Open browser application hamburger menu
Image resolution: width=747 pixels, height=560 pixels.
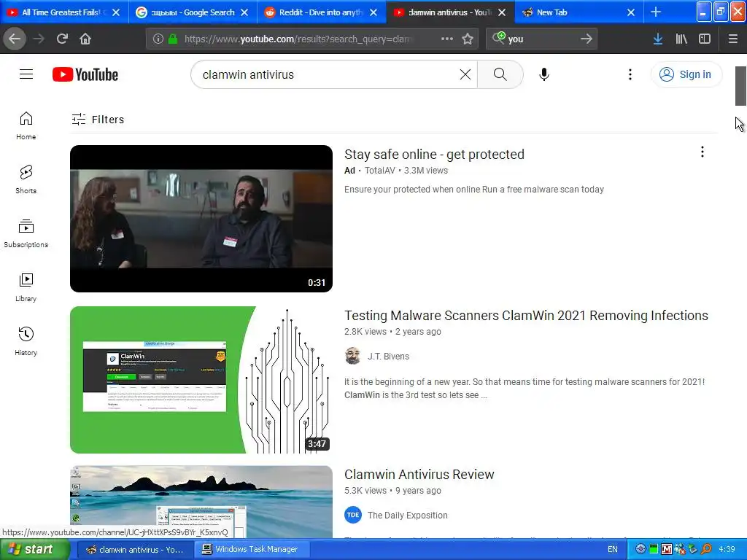732,39
